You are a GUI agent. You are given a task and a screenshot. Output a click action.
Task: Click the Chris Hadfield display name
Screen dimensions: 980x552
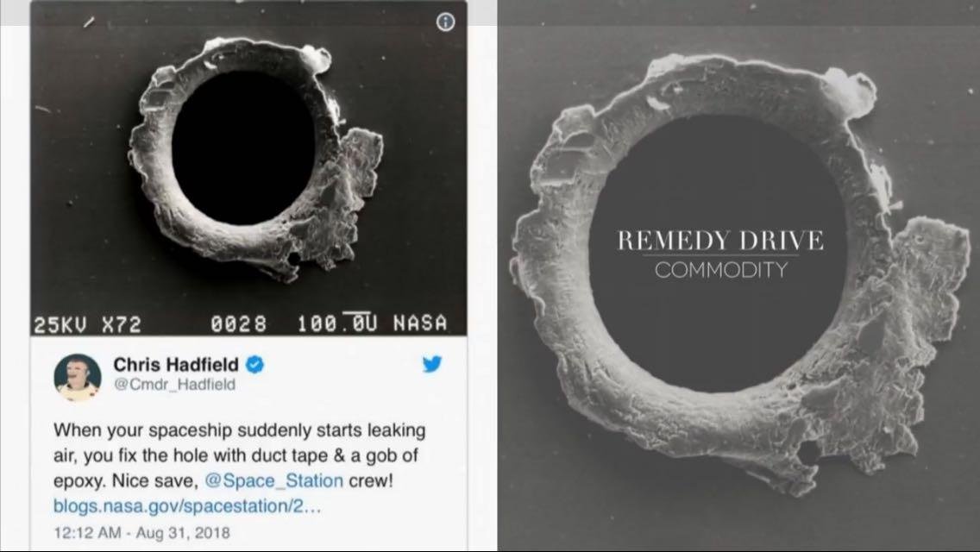click(176, 364)
